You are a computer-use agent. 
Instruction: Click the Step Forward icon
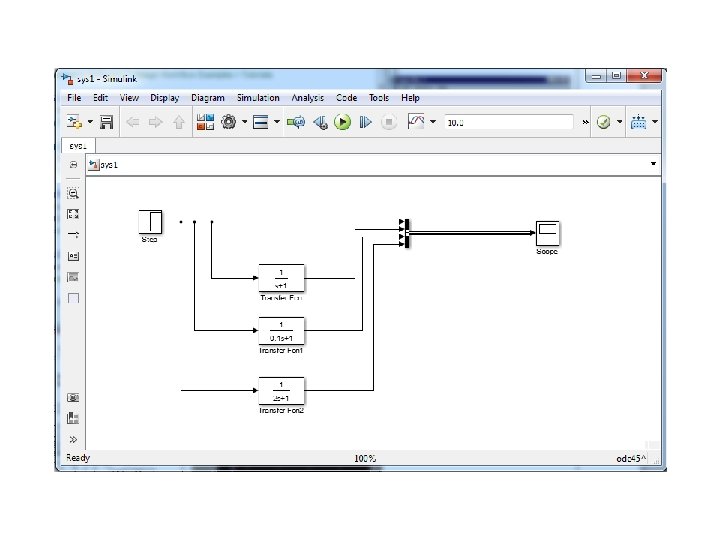coord(366,122)
